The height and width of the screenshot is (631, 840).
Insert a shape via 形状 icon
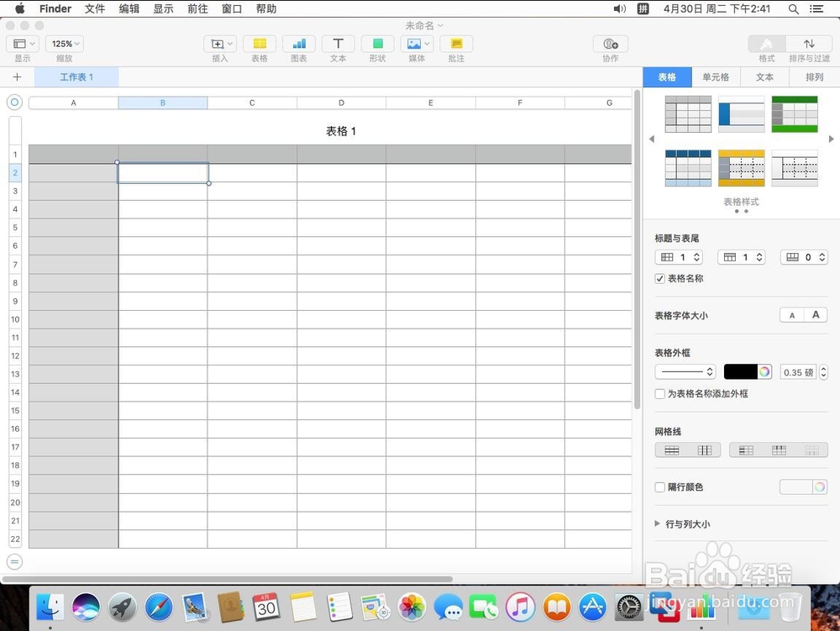click(376, 44)
